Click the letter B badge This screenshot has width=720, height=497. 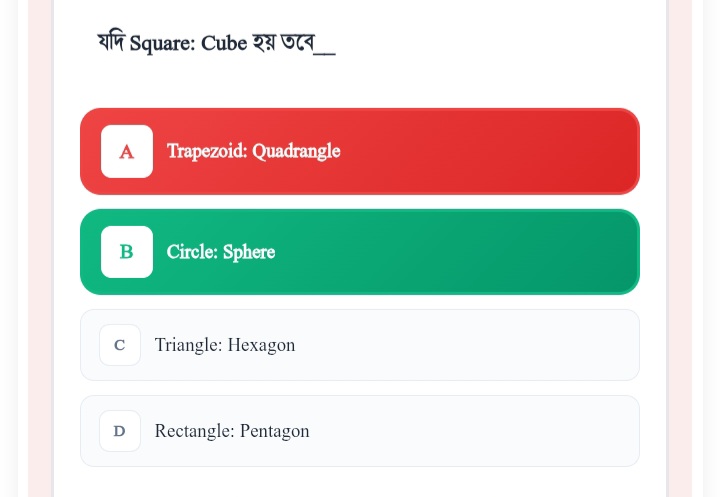click(x=127, y=252)
